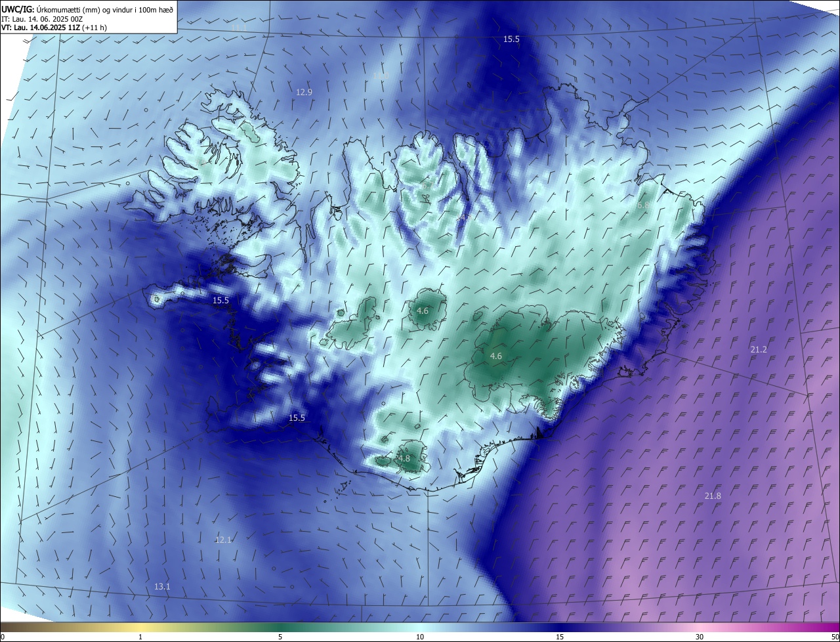Click the 12.9 value northwest of Iceland

tap(304, 93)
